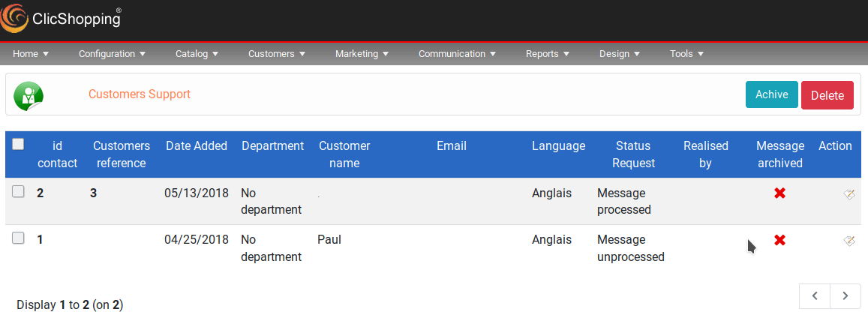Open the Marketing menu
The image size is (868, 324).
(362, 54)
